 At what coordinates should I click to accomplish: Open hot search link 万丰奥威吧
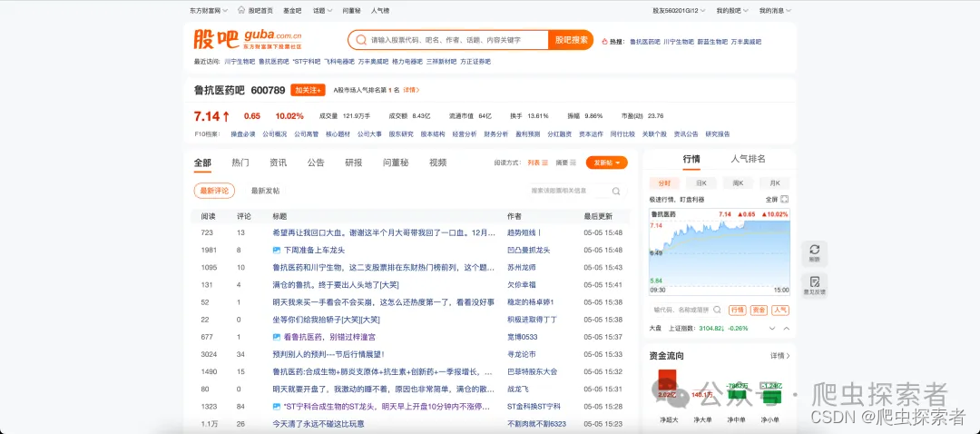(x=746, y=42)
